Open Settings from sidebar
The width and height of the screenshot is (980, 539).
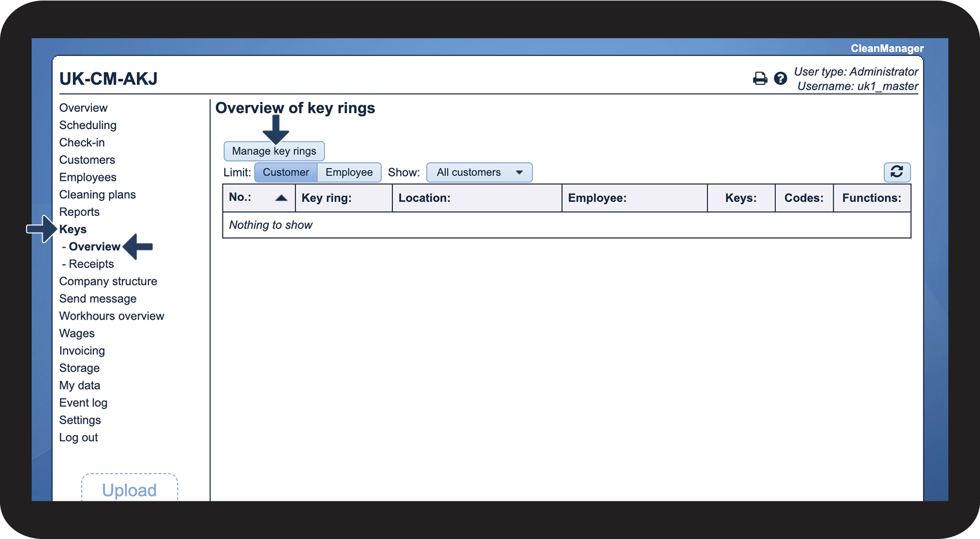80,420
